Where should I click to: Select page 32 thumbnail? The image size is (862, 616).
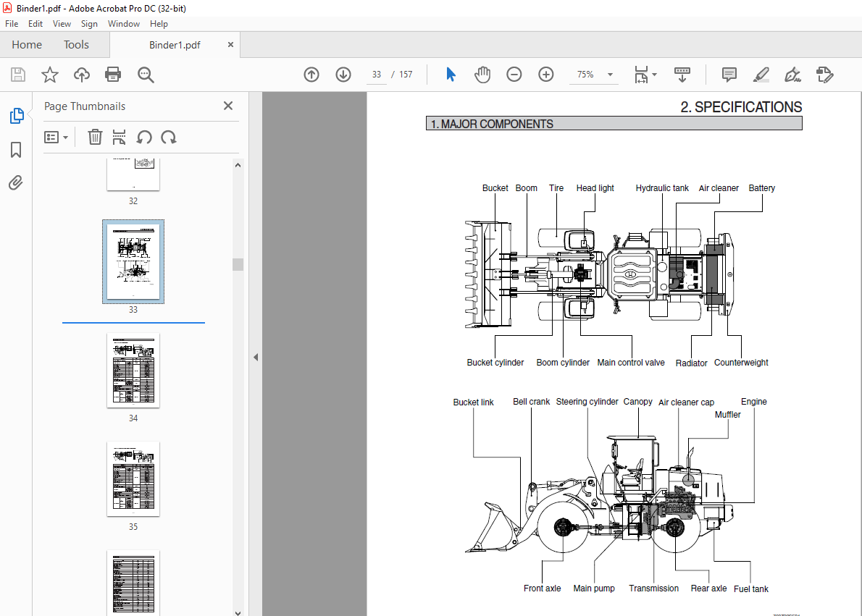click(133, 174)
